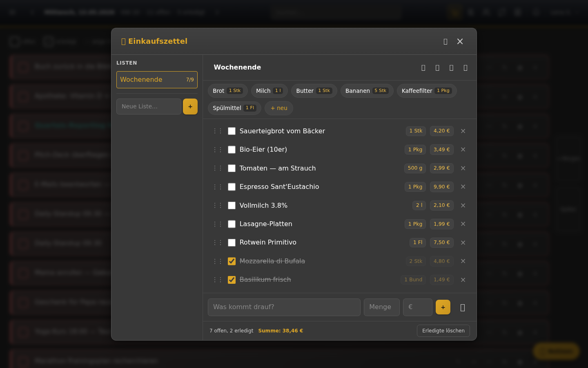Focus the Neue Liste… input
Screen dimensions: 588x368
(x=149, y=107)
